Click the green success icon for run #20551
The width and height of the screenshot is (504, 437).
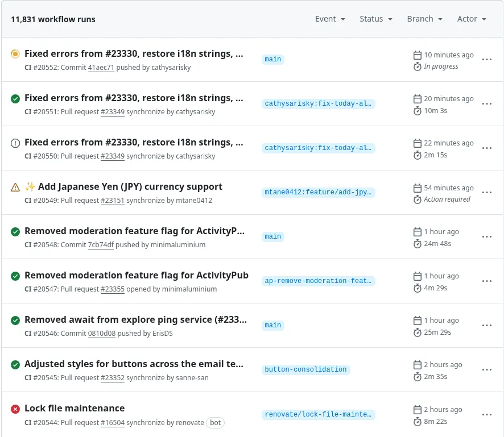pos(15,99)
